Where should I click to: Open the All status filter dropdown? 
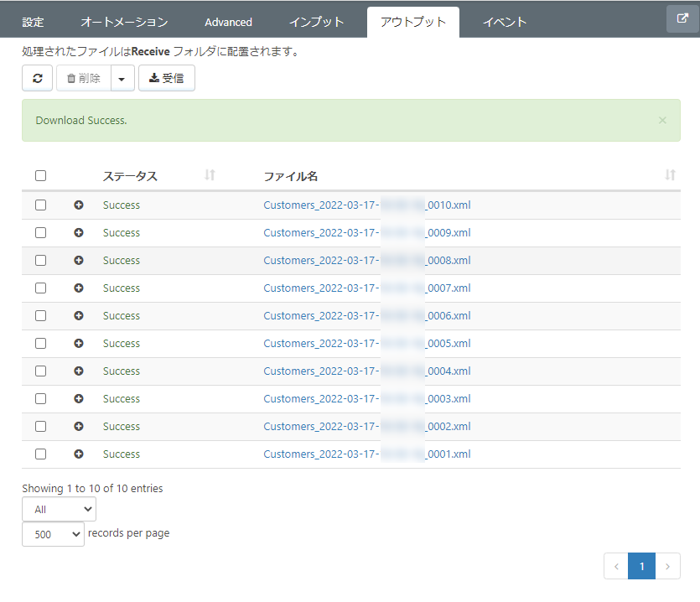[x=59, y=510]
